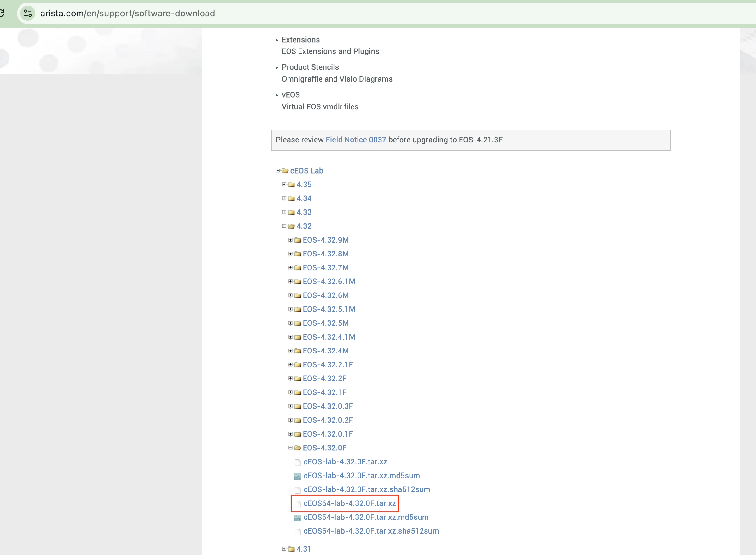Image resolution: width=756 pixels, height=555 pixels.
Task: Expand the 4.33 folder node
Action: tap(284, 212)
